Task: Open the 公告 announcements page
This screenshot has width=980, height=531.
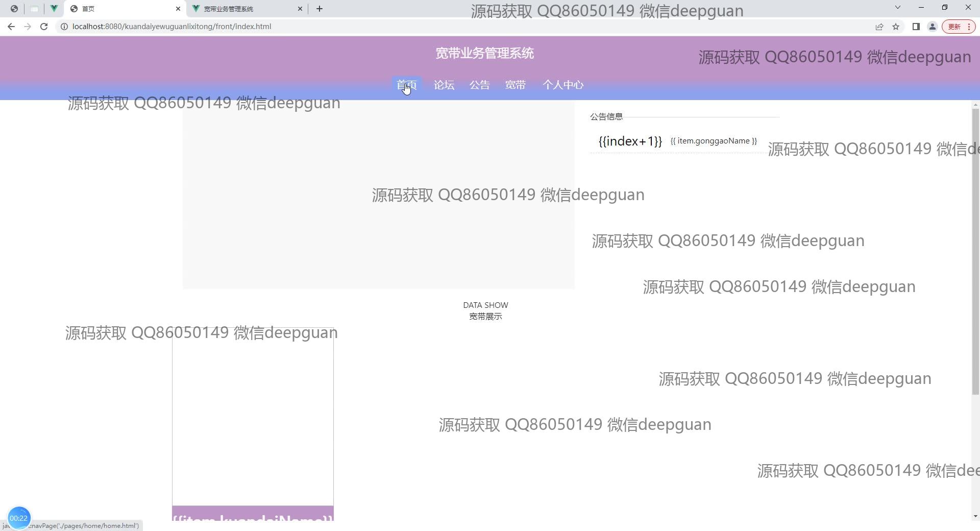Action: click(x=480, y=85)
